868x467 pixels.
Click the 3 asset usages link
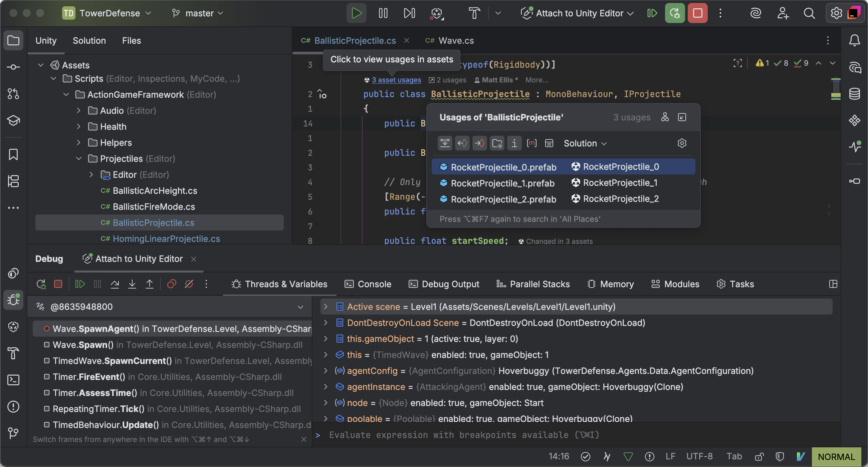[396, 80]
